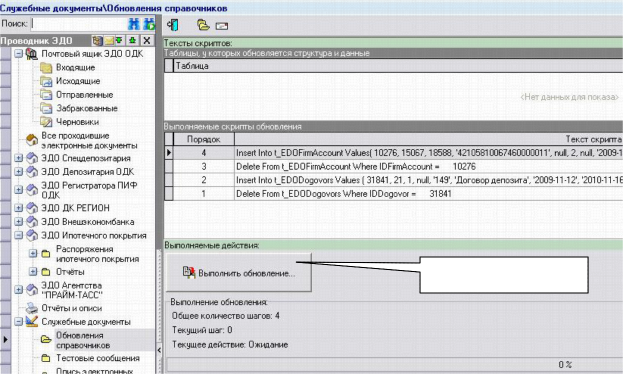Click the exit door toolbar icon
Image resolution: width=623 pixels, height=374 pixels.
(x=173, y=25)
